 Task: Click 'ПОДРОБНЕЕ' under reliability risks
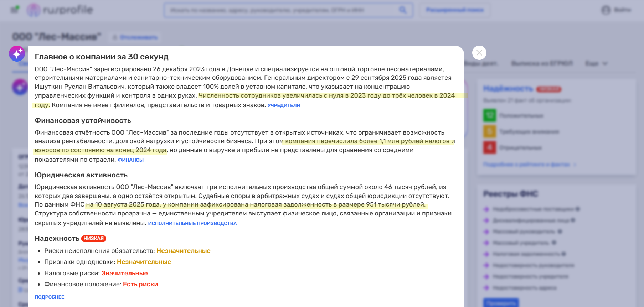click(50, 297)
